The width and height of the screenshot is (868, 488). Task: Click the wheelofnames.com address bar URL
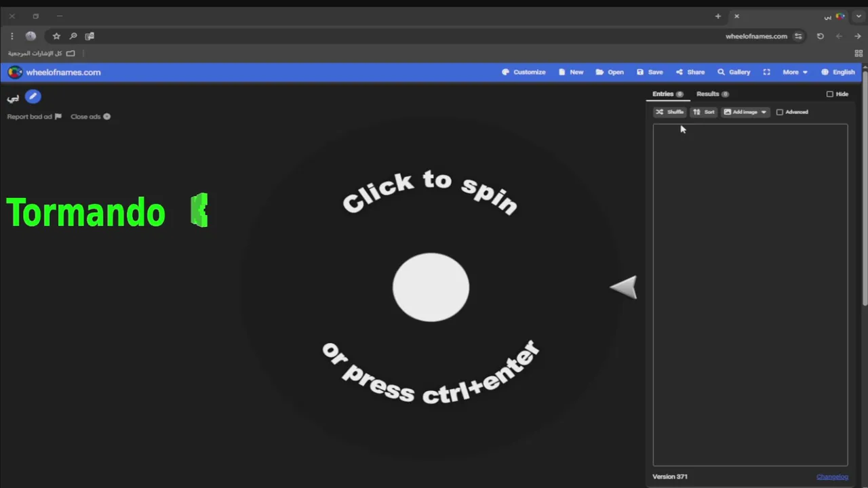pyautogui.click(x=756, y=36)
